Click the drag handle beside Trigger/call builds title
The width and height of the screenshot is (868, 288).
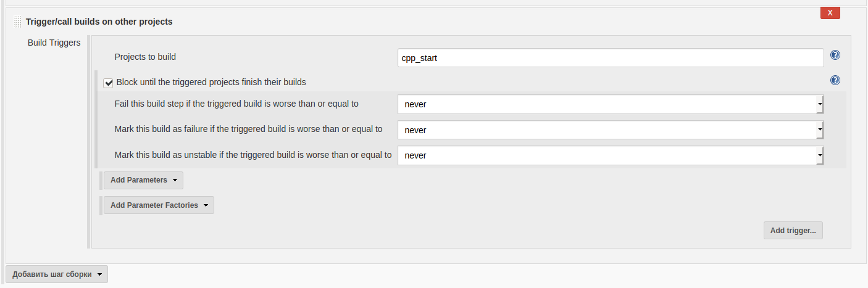pyautogui.click(x=17, y=22)
